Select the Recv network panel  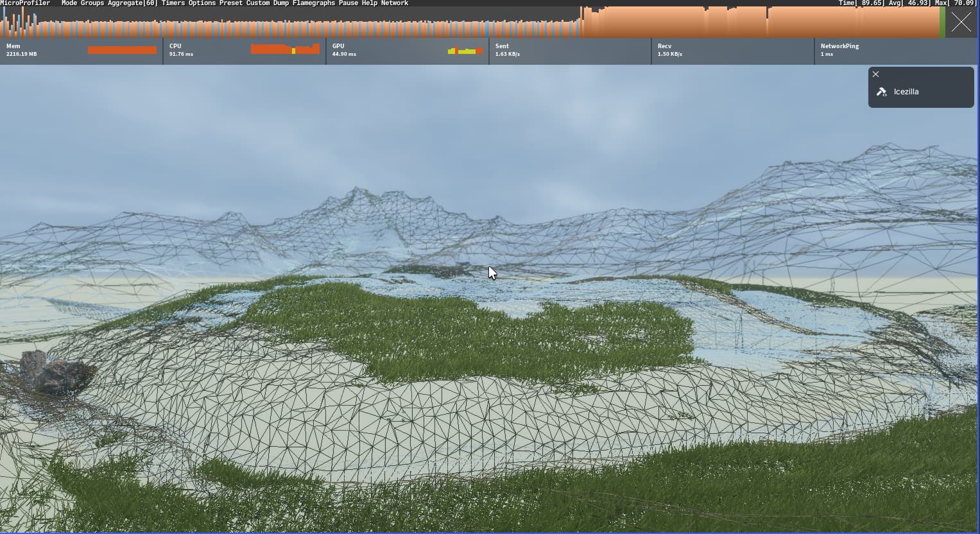(733, 51)
